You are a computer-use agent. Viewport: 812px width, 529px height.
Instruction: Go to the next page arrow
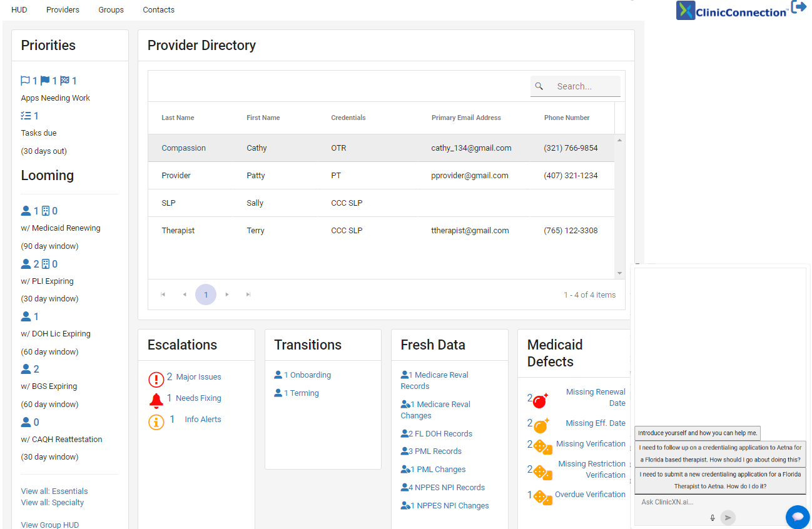(227, 295)
